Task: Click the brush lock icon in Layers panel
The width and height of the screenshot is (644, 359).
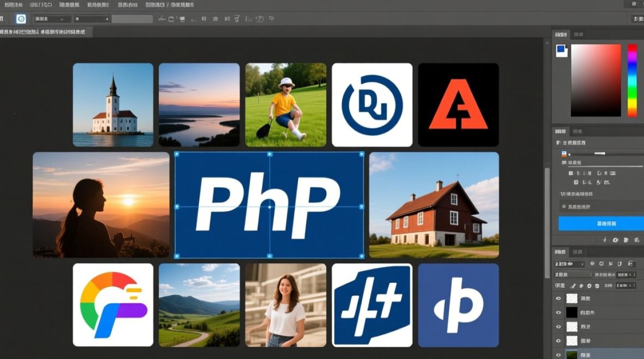Action: pos(573,286)
